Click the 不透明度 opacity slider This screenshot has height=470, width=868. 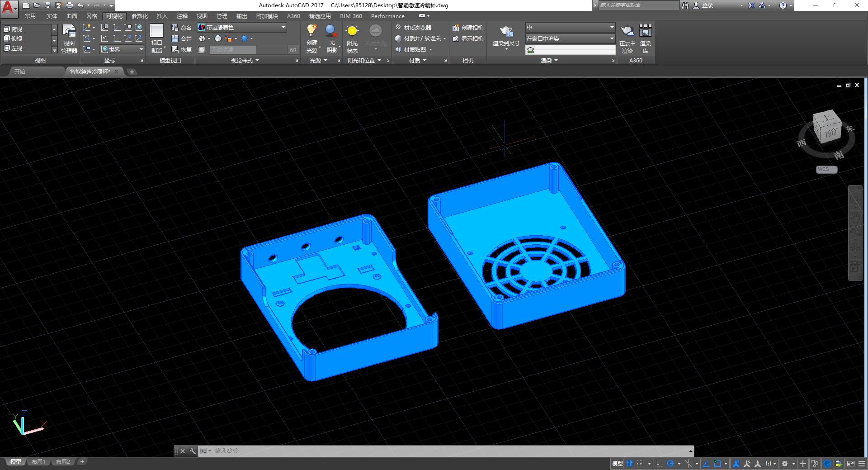pos(248,50)
